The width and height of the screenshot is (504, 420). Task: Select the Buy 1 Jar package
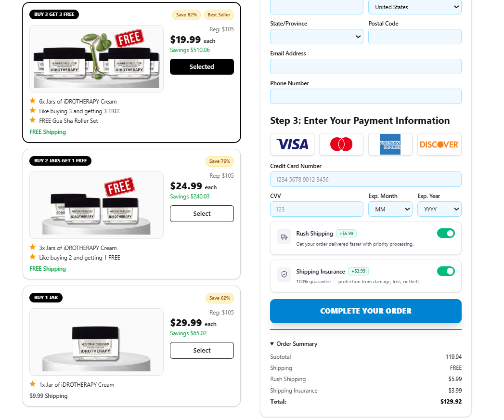202,350
